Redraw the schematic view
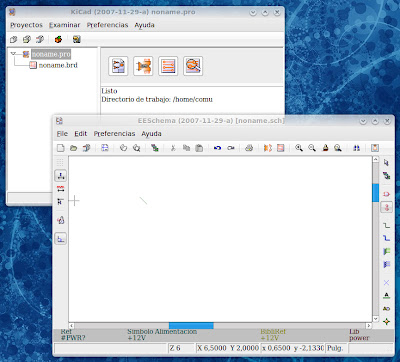The height and width of the screenshot is (362, 400). coord(325,148)
